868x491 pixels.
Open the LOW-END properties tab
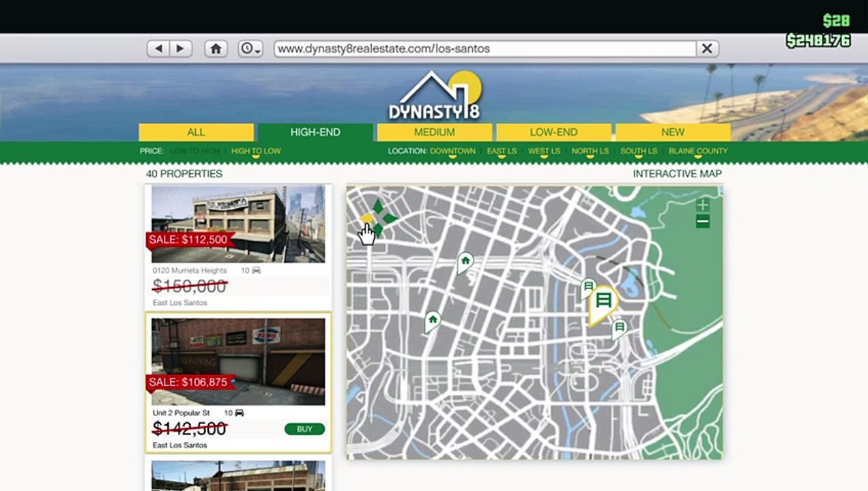point(553,132)
